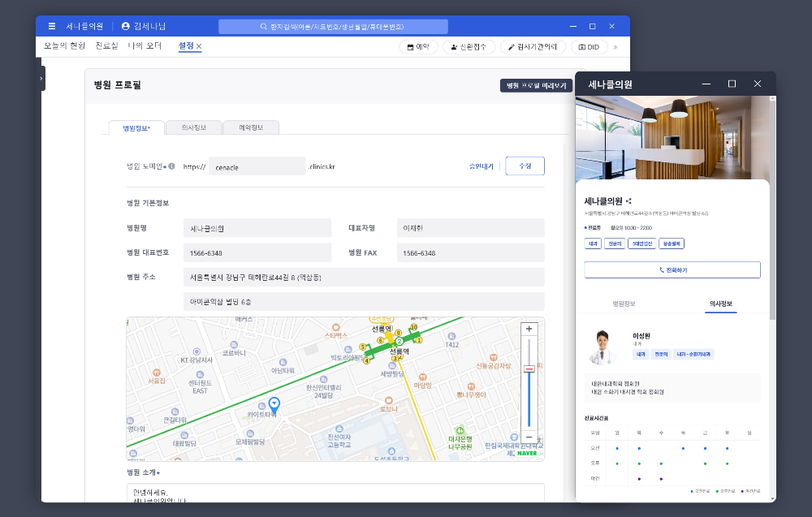Click the 병원 대표번호 field 1566-6348
The image size is (812, 517).
[x=257, y=252]
